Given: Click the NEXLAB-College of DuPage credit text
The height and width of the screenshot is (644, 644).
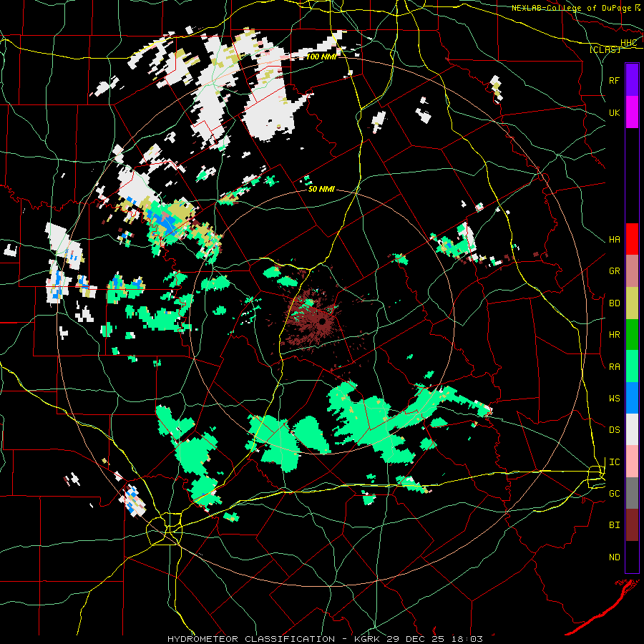Looking at the screenshot, I should coord(571,8).
